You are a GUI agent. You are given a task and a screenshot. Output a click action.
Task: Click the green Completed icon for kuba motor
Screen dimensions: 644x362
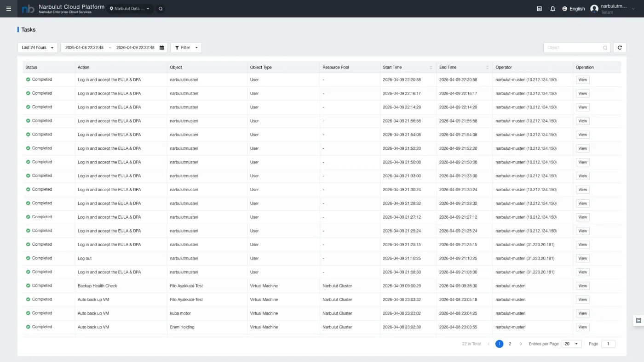point(28,313)
